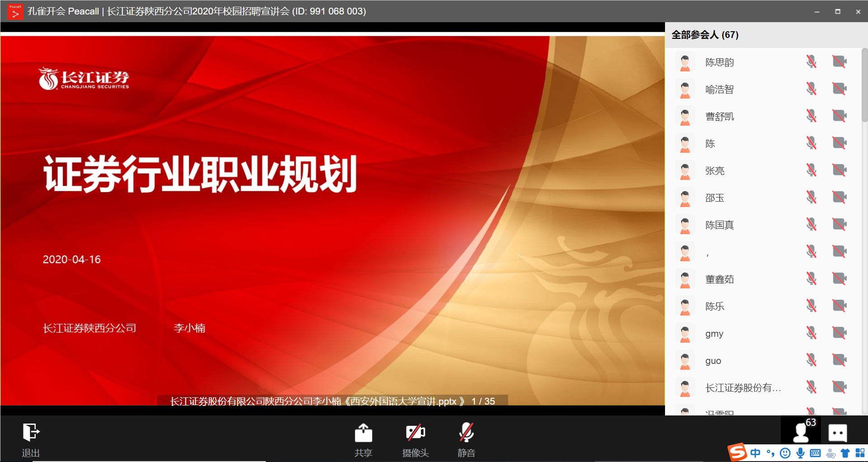
Task: Select participant guo in list
Action: [x=763, y=360]
